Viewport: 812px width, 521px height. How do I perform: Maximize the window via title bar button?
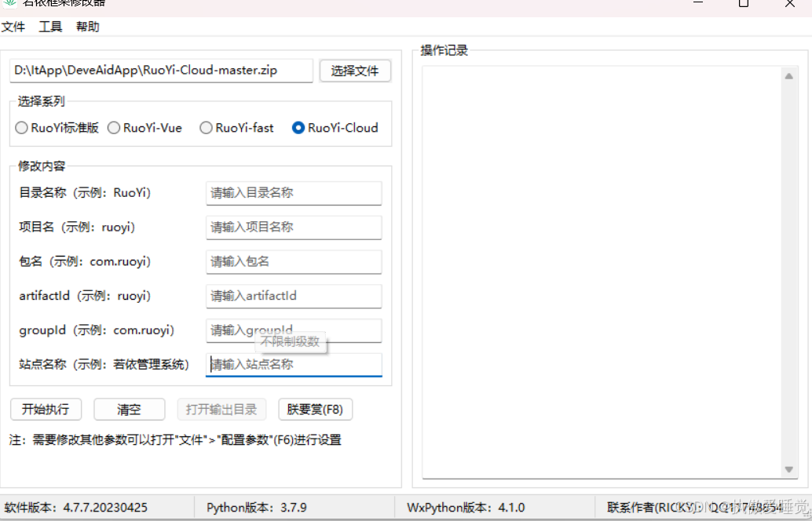(x=744, y=3)
